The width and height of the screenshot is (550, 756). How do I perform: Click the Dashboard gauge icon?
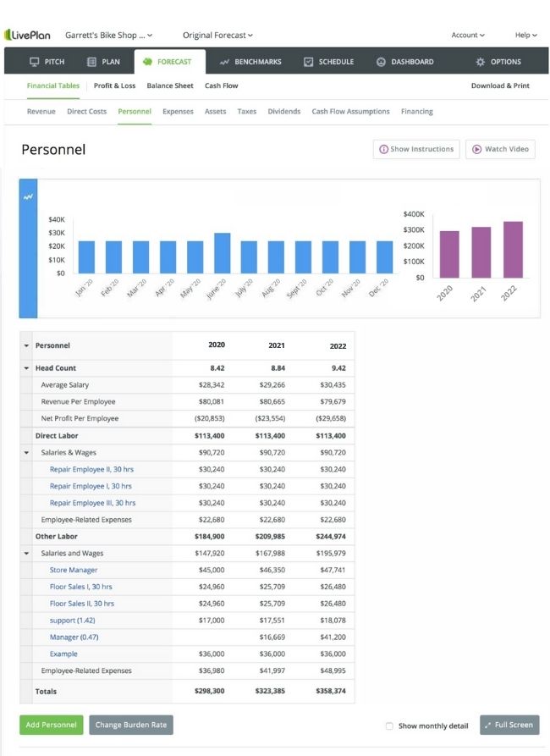381,62
